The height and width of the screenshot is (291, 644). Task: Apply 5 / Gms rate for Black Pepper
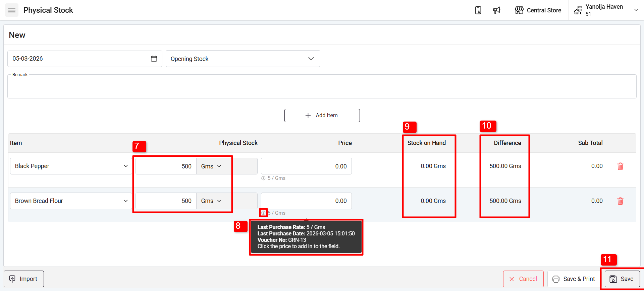pos(276,178)
